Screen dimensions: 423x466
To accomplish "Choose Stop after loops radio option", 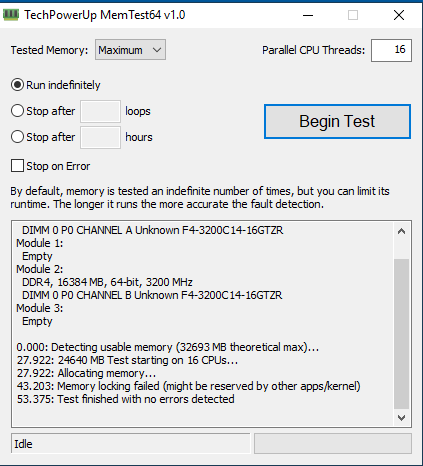I will pyautogui.click(x=17, y=111).
